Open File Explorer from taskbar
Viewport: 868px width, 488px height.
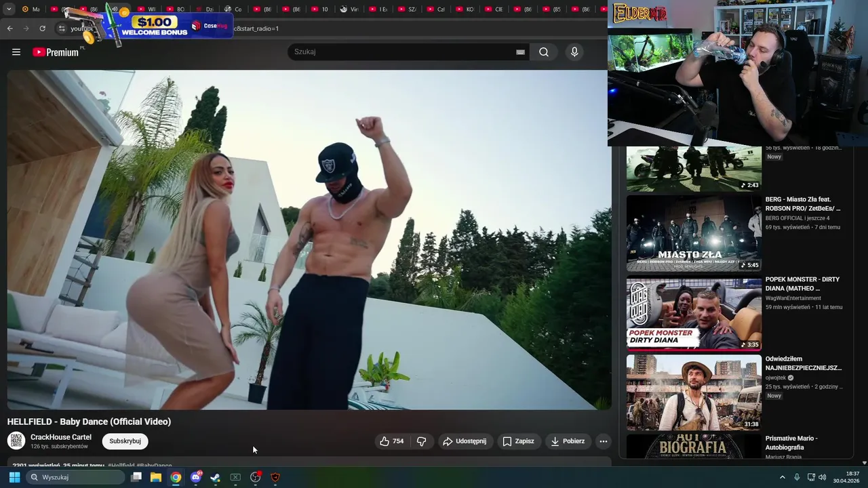(x=156, y=477)
